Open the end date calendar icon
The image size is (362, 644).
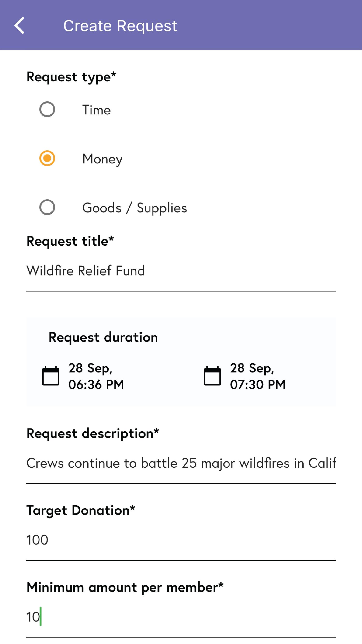(x=212, y=376)
